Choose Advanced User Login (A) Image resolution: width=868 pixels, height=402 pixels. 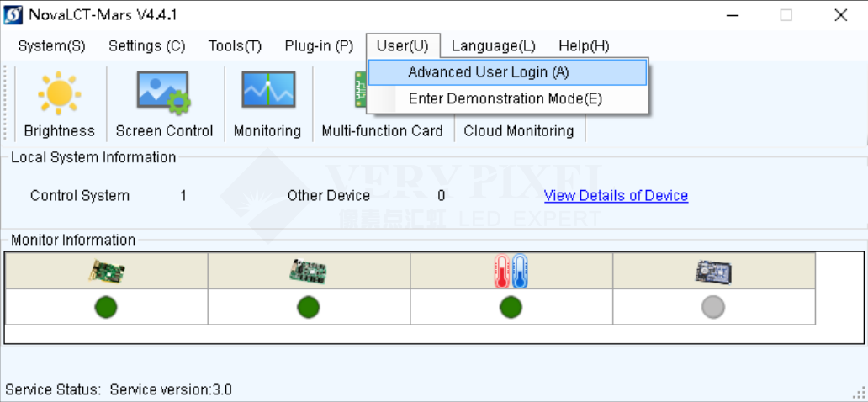point(508,72)
